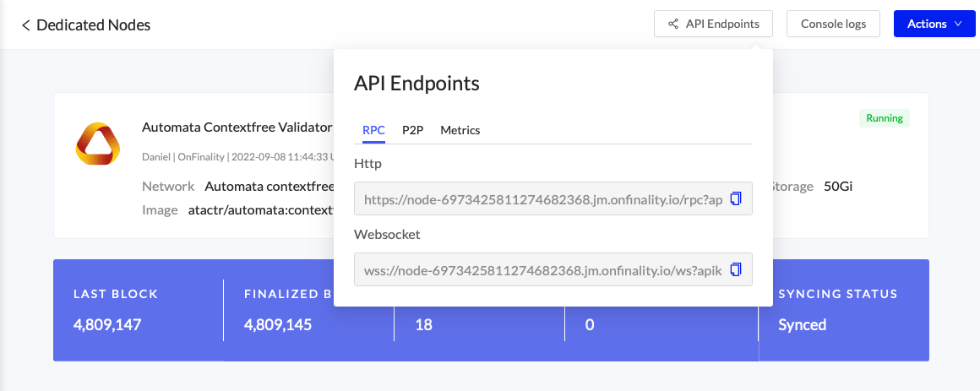Click the back arrow beside Dedicated Nodes
Viewport: 980px width, 391px height.
pyautogui.click(x=25, y=25)
